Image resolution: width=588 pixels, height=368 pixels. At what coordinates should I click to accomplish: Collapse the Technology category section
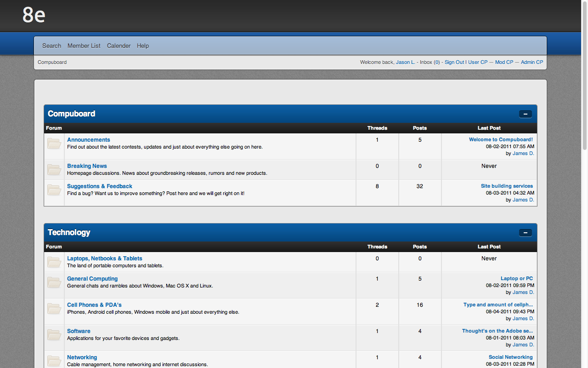click(x=525, y=233)
